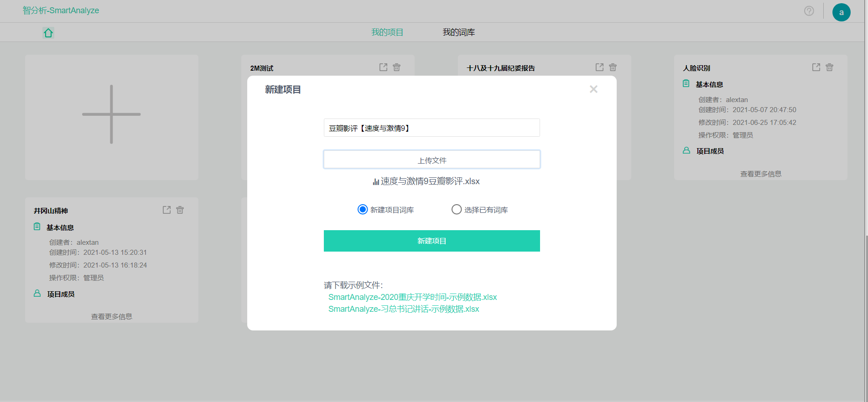Open the 十八及十九届纪委报告 project via its export icon

pyautogui.click(x=599, y=67)
